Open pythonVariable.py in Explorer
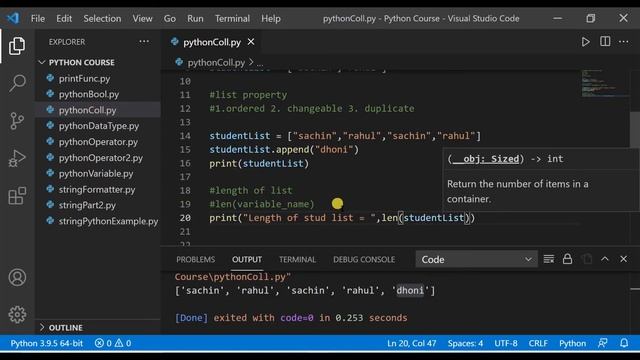This screenshot has height=360, width=640. coord(96,173)
